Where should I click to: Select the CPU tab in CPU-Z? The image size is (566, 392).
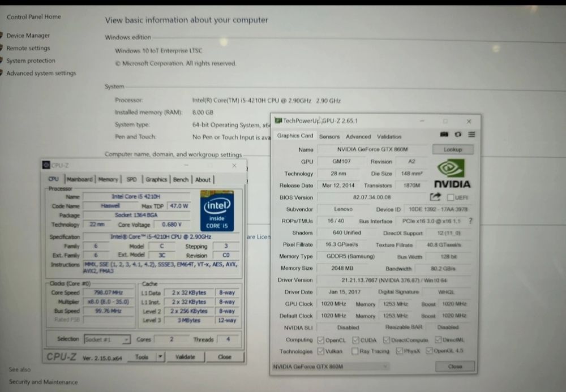pos(53,179)
